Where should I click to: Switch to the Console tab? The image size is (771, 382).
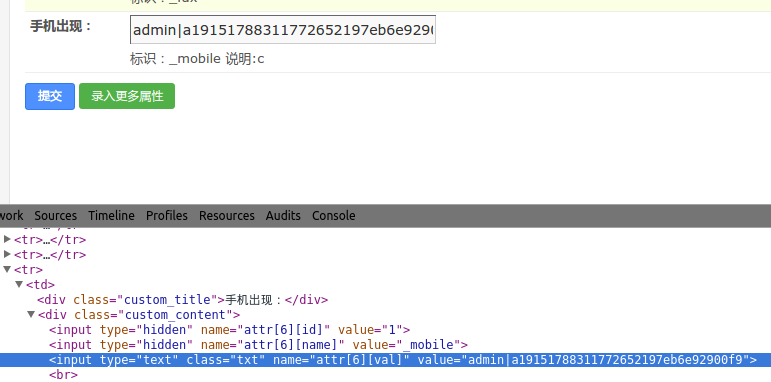pyautogui.click(x=333, y=216)
